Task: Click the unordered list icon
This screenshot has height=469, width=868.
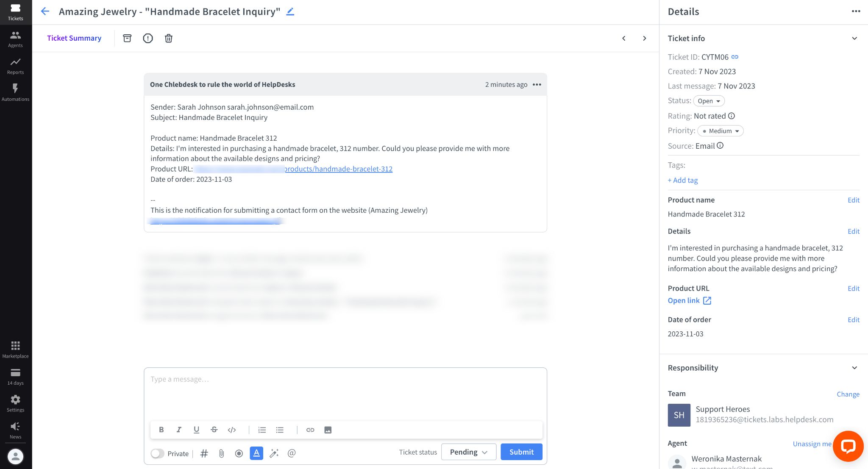Action: click(x=280, y=430)
